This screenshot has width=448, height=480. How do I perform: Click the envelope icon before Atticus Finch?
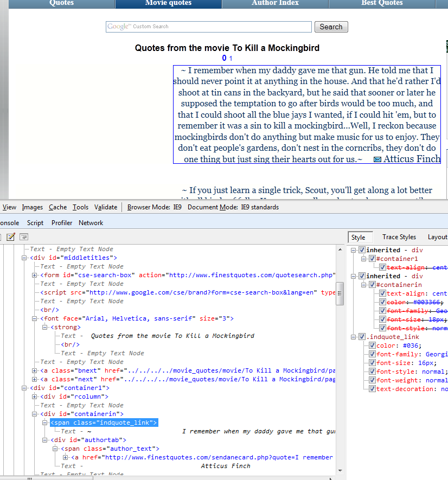(377, 159)
